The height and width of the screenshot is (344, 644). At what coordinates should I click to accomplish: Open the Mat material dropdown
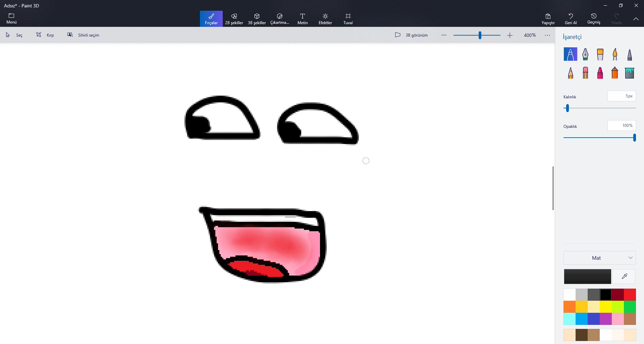click(x=599, y=258)
